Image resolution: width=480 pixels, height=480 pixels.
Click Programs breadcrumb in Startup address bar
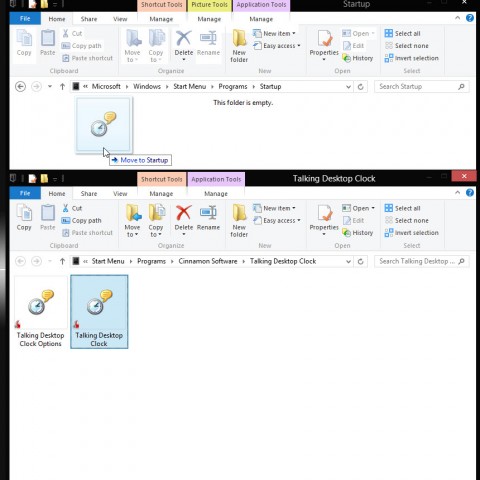[233, 87]
